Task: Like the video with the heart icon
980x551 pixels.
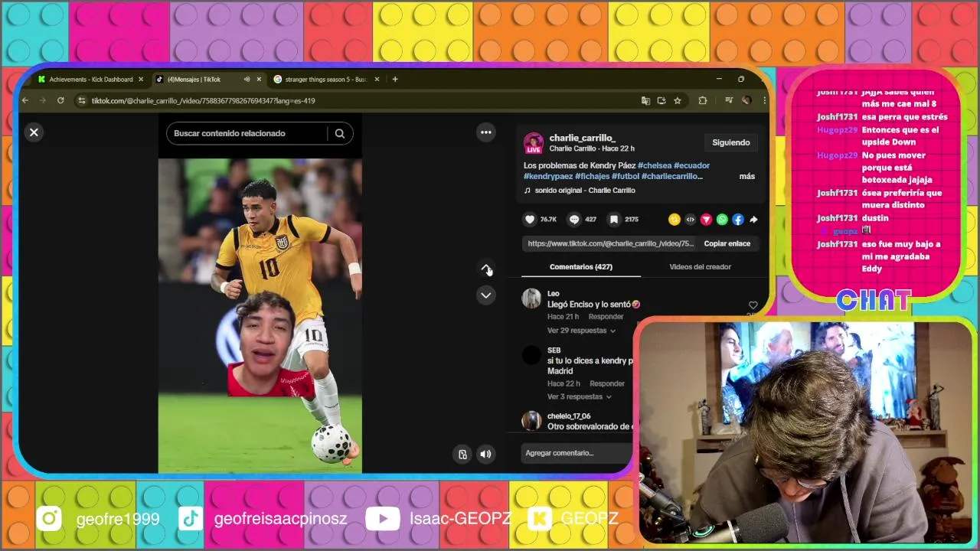Action: point(530,220)
